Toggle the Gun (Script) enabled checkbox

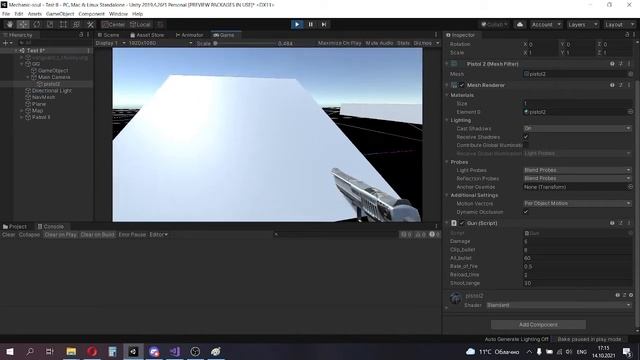462,223
